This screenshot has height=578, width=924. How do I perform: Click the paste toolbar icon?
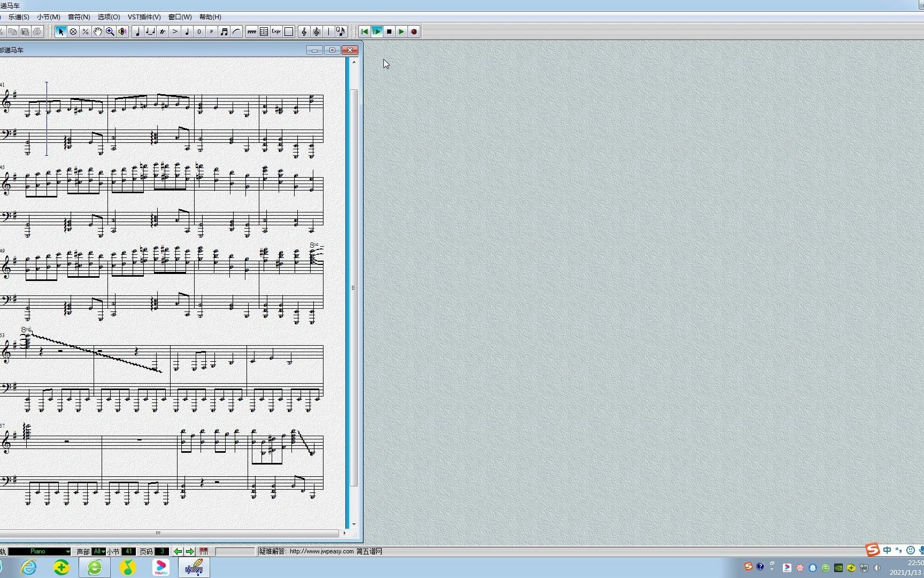coord(25,32)
